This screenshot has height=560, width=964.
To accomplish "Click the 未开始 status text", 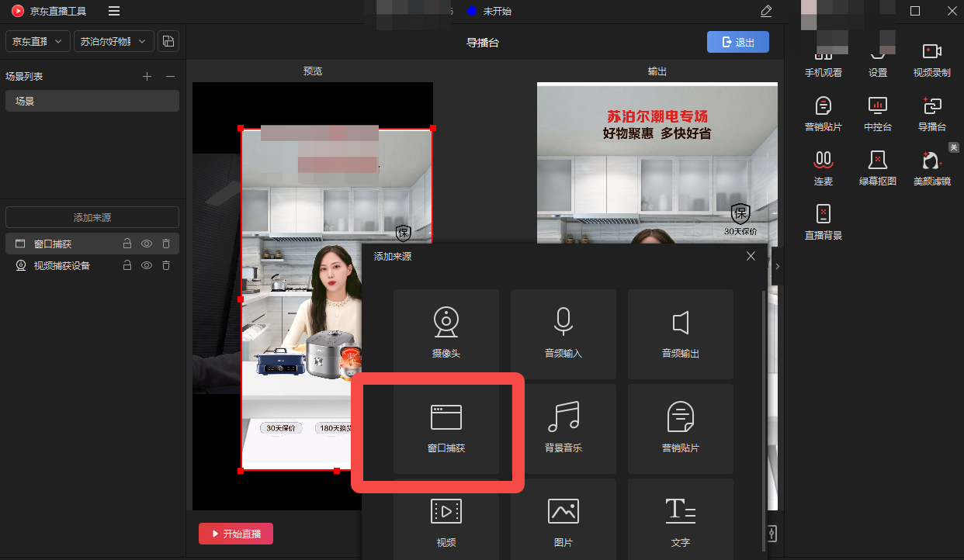I will tap(498, 11).
